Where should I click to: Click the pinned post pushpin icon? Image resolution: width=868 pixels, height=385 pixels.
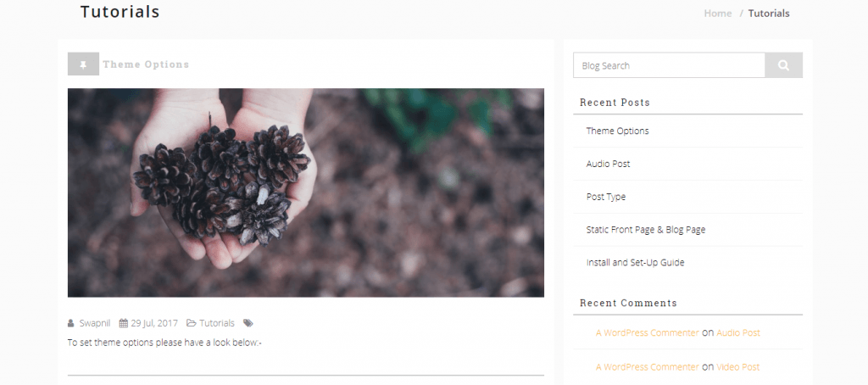click(x=83, y=64)
